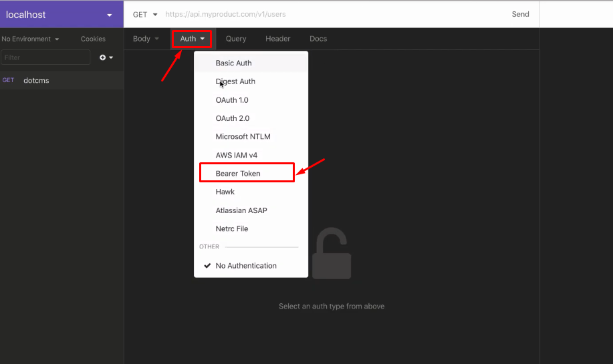613x364 pixels.
Task: Open the Cookies manager
Action: 93,39
